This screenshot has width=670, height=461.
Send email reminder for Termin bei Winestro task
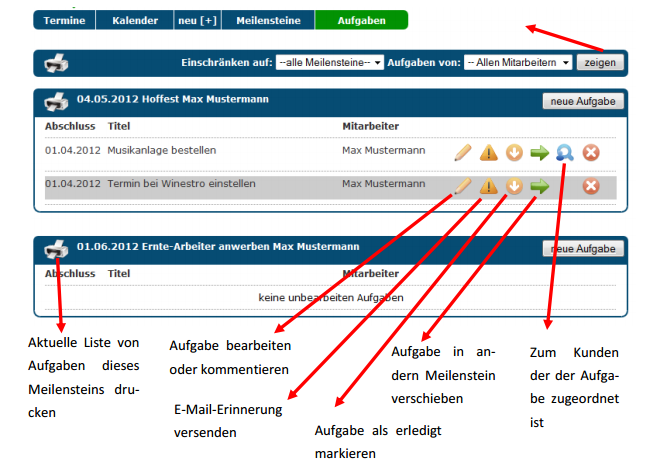tap(488, 186)
